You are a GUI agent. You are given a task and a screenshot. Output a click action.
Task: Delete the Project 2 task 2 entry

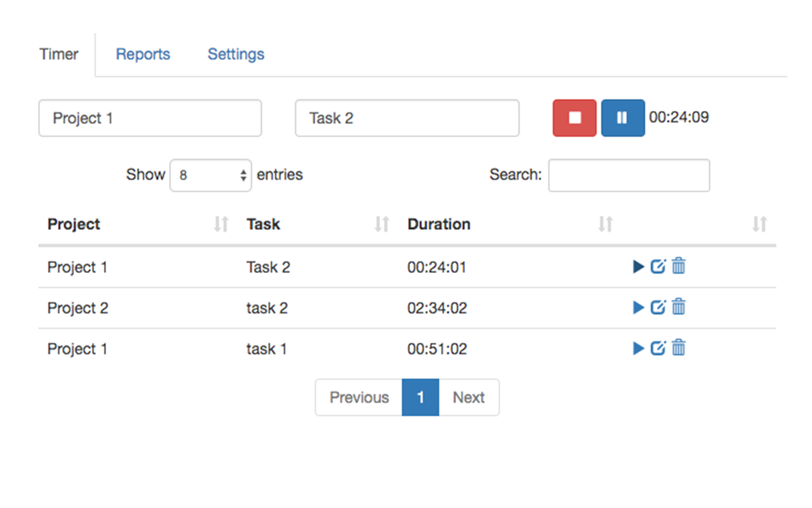point(679,307)
